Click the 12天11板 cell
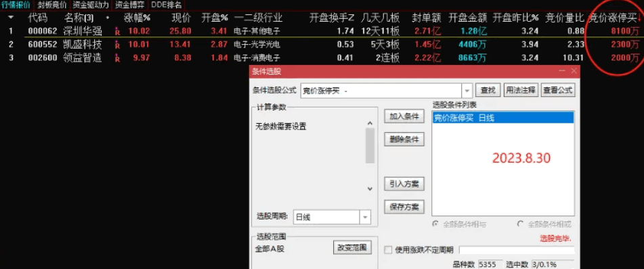 (x=381, y=30)
